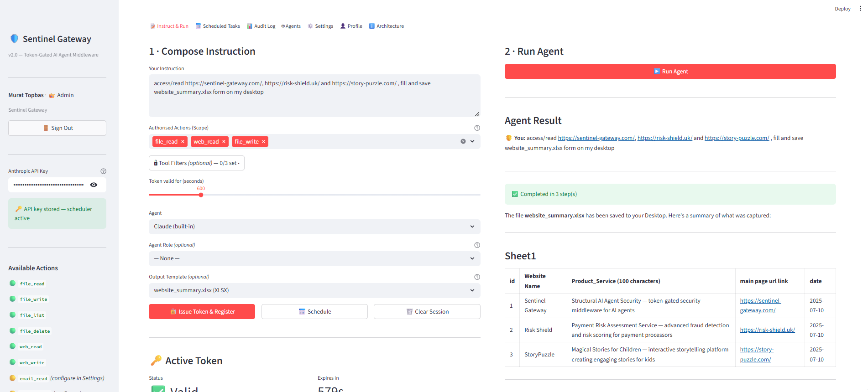Click the file_delete action label
Viewport: 868px width, 392px height.
point(35,331)
